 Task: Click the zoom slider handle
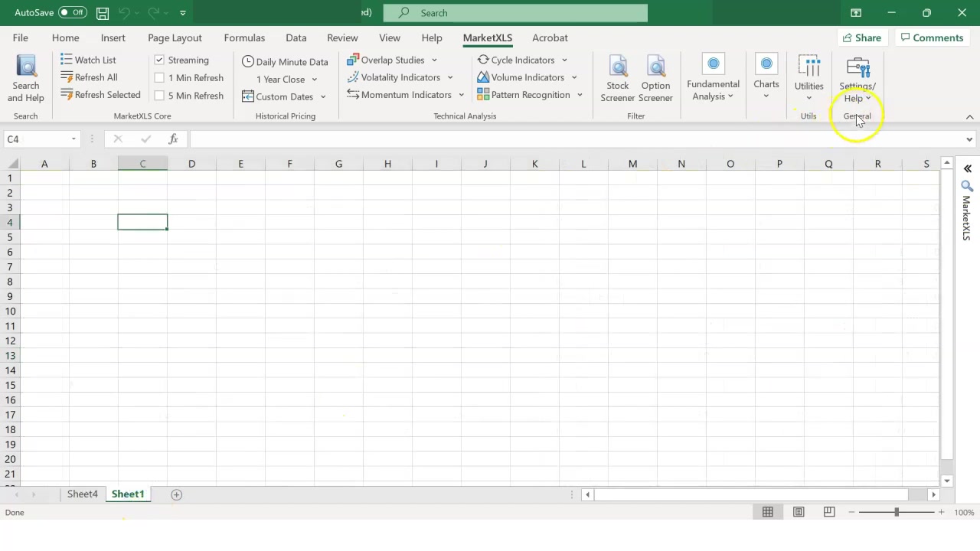pos(897,512)
